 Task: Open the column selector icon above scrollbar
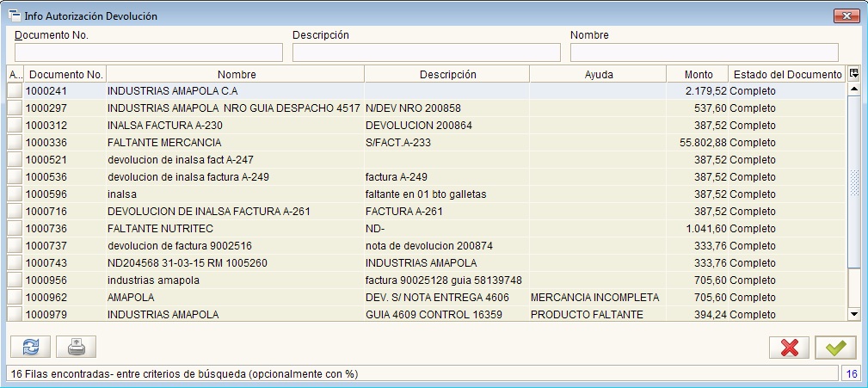(x=853, y=74)
